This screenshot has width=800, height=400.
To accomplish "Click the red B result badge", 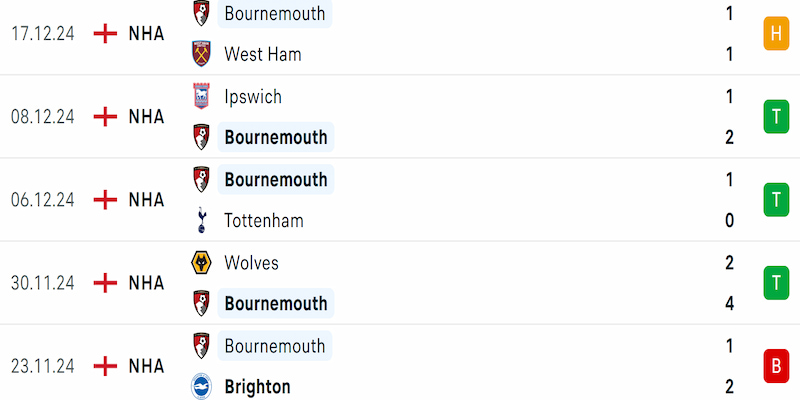I will click(776, 366).
